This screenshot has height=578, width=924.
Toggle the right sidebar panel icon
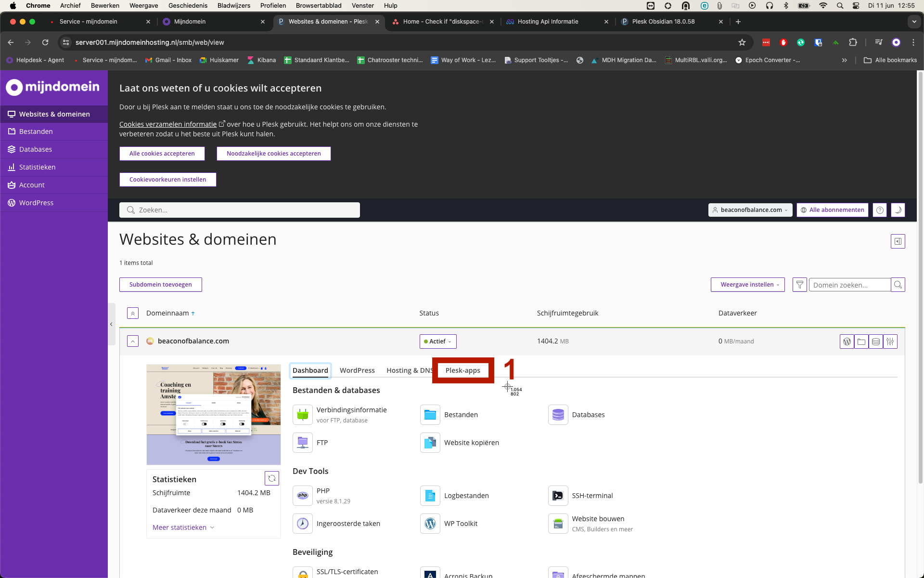coord(898,241)
